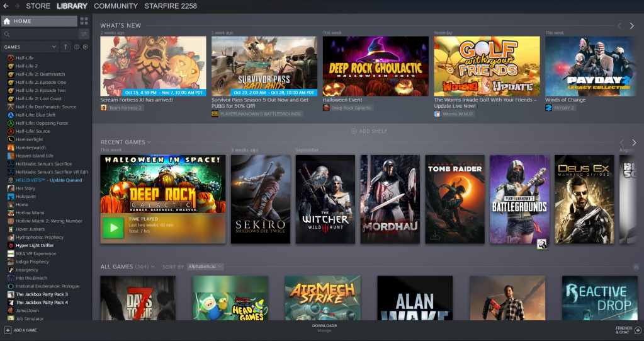Click Team Fortress 2 game icon tag
The height and width of the screenshot is (341, 644).
pyautogui.click(x=104, y=108)
